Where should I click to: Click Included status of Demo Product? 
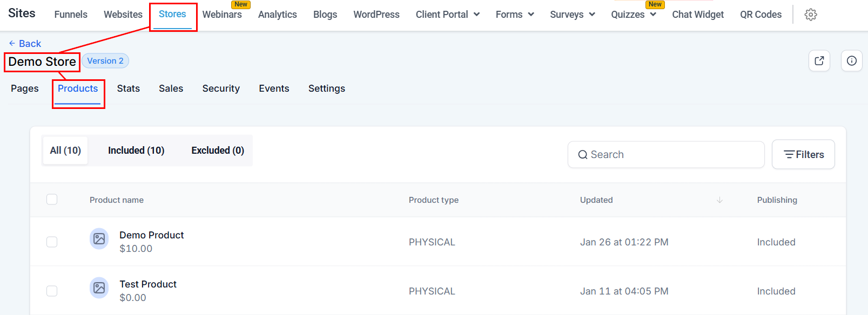click(776, 242)
